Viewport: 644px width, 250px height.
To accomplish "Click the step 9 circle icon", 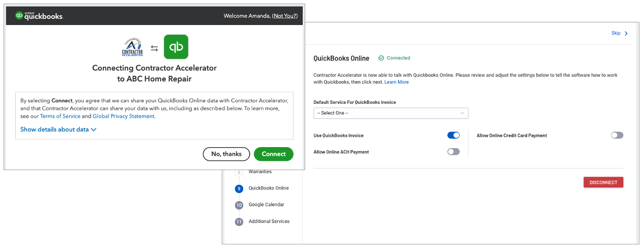I will point(239,188).
